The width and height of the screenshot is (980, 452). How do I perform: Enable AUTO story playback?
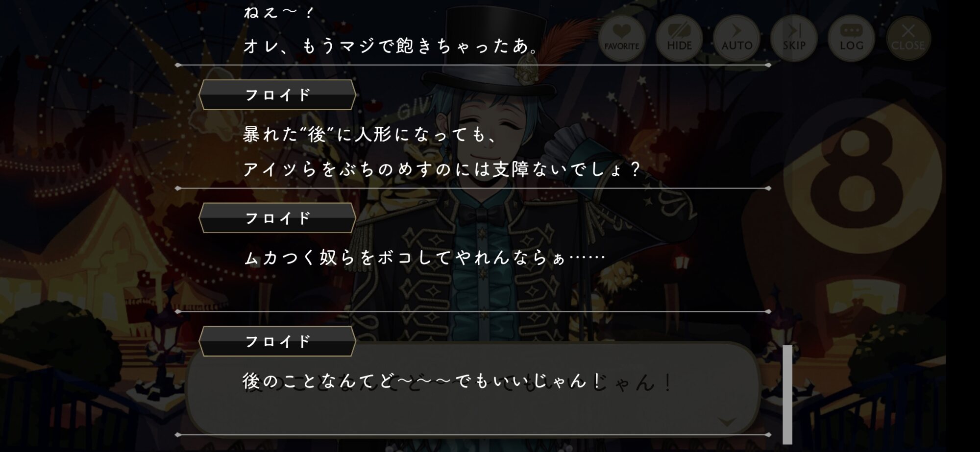point(736,38)
